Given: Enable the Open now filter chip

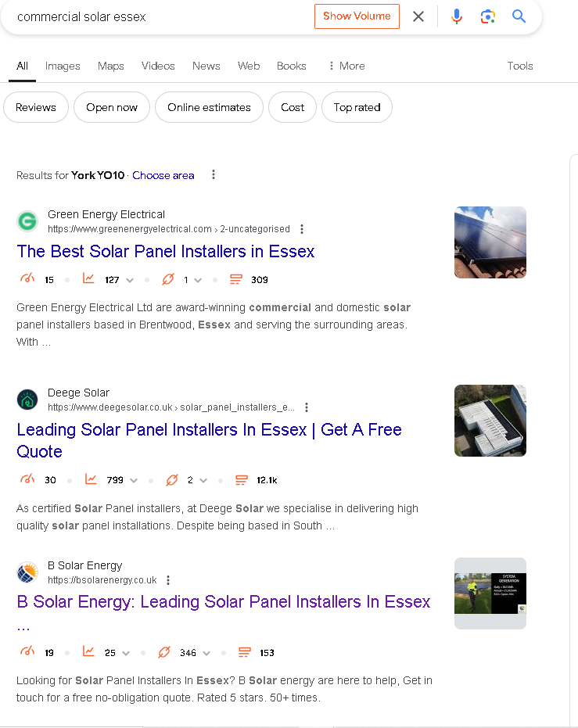Looking at the screenshot, I should (111, 107).
